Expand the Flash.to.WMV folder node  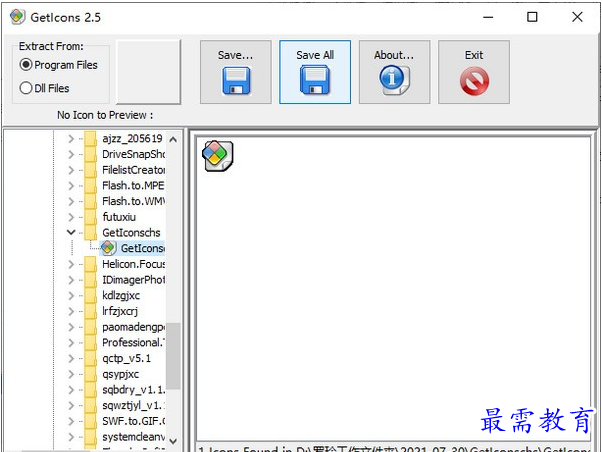[71, 201]
